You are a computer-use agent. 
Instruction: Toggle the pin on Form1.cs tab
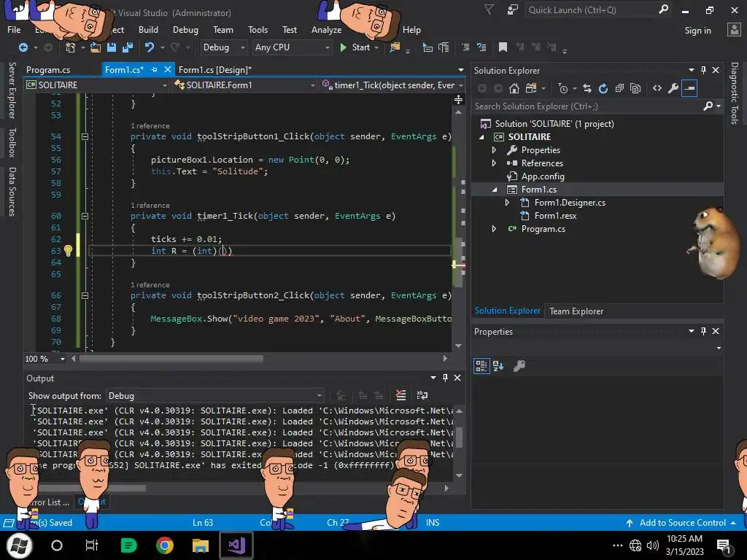[x=154, y=69]
